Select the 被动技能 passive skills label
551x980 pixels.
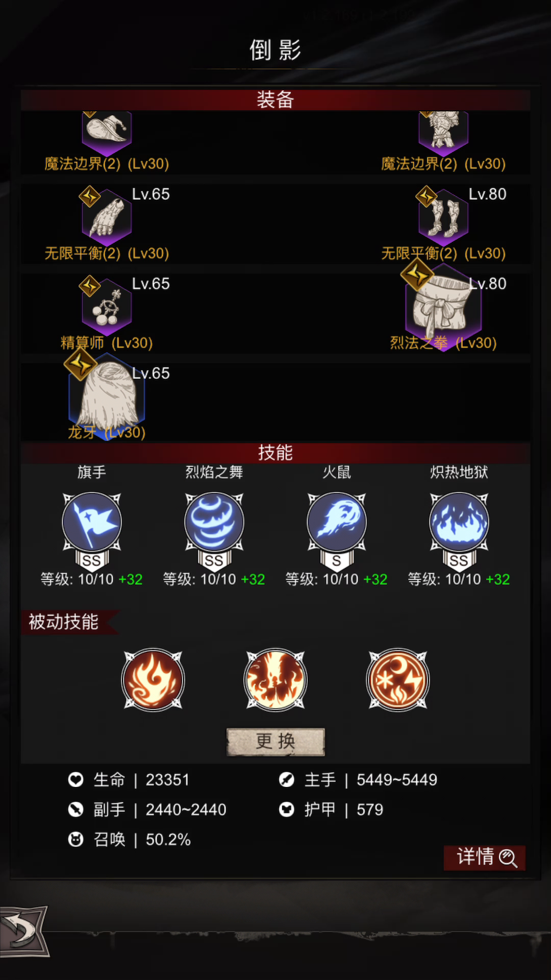coord(64,622)
